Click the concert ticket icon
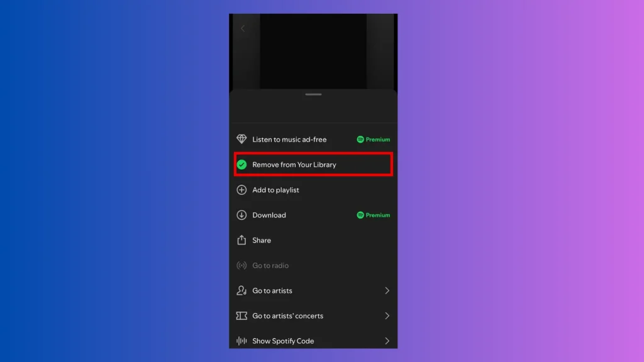The width and height of the screenshot is (644, 362). 241,315
